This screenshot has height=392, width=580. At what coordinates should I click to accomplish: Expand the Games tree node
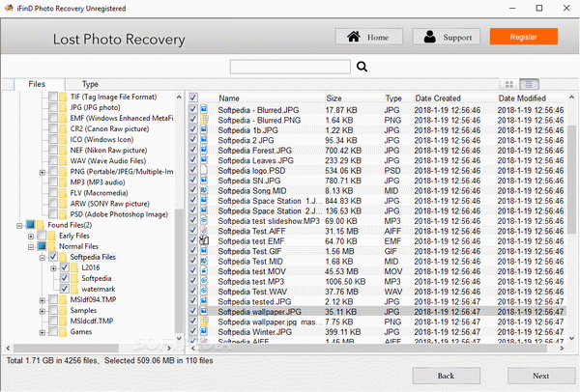[43, 332]
